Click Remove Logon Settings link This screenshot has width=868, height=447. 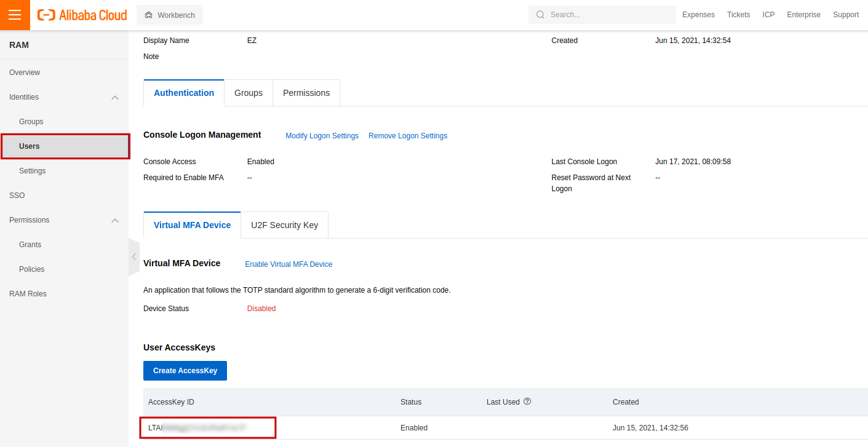pyautogui.click(x=408, y=136)
